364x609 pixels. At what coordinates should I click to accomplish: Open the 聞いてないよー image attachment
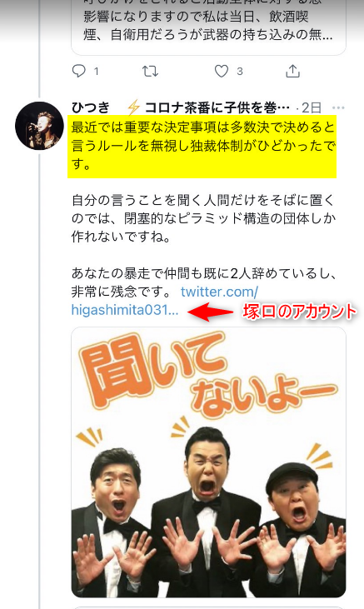[208, 462]
